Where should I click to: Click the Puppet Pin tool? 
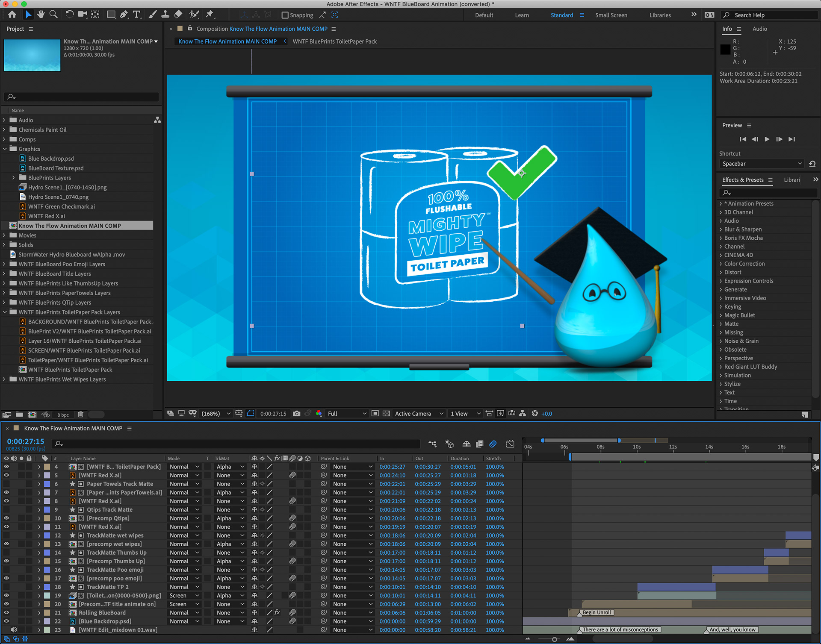(x=210, y=15)
